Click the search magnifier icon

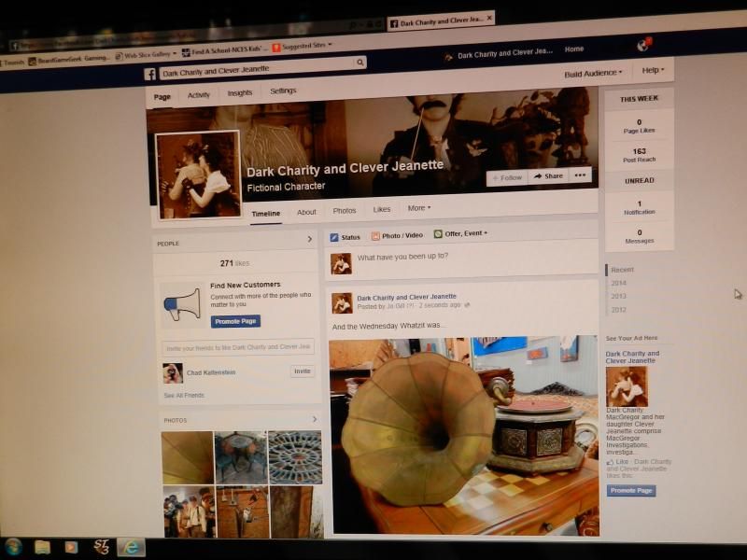(360, 63)
